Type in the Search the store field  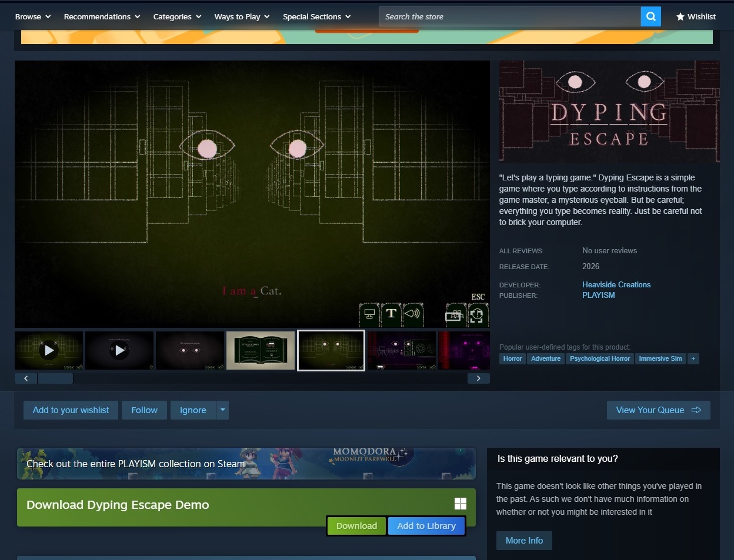point(509,16)
